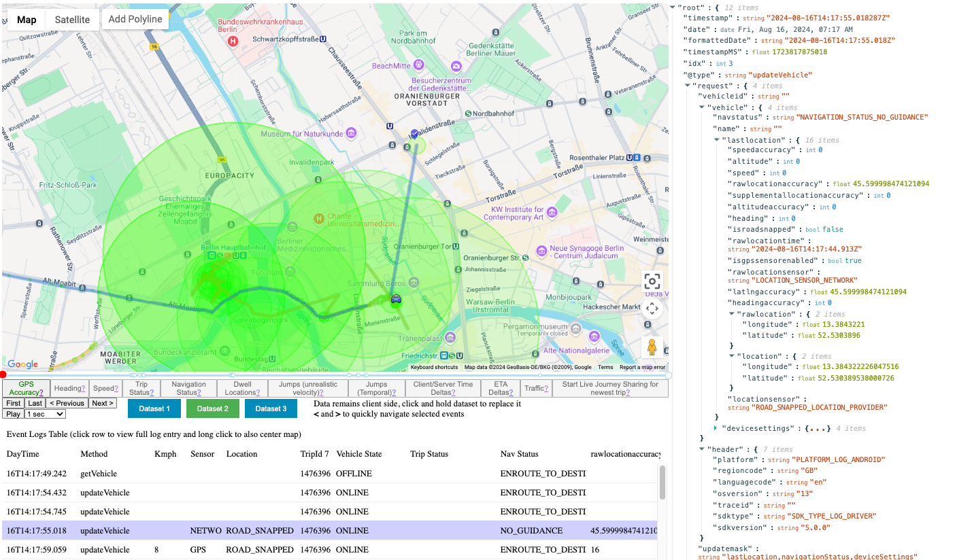This screenshot has height=560, width=957.
Task: Collapse the "request" JSON node
Action: coord(688,86)
